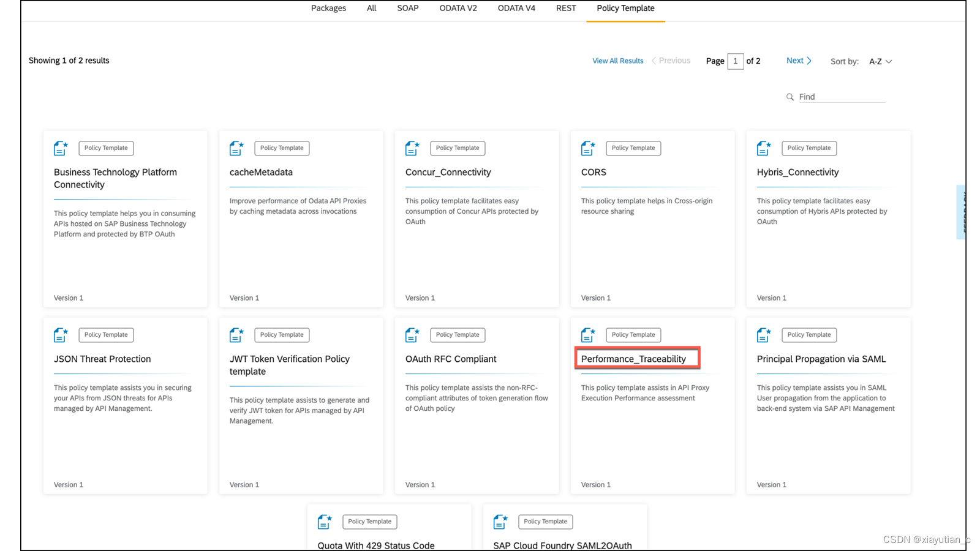
Task: Click Policy Template tag on Quota With 429 card
Action: (x=370, y=522)
